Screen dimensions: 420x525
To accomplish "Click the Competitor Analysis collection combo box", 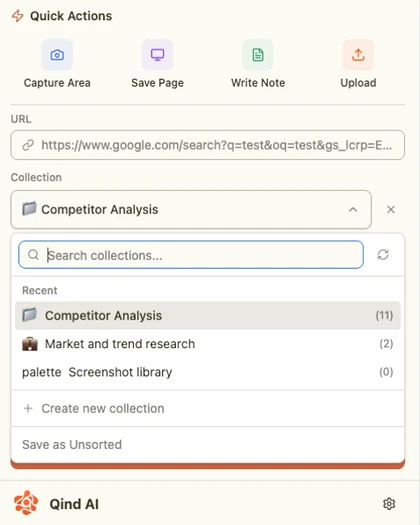I will pyautogui.click(x=191, y=210).
